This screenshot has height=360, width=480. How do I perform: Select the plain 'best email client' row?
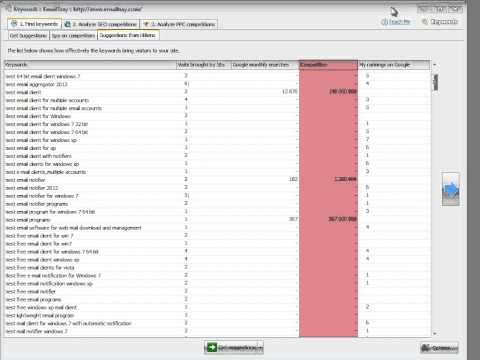[217, 92]
